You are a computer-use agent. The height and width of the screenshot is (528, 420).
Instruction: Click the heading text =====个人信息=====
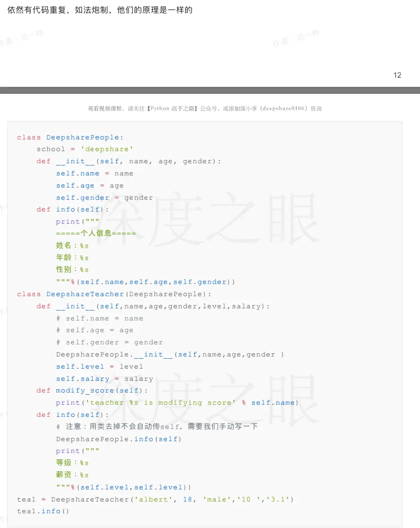tap(96, 234)
